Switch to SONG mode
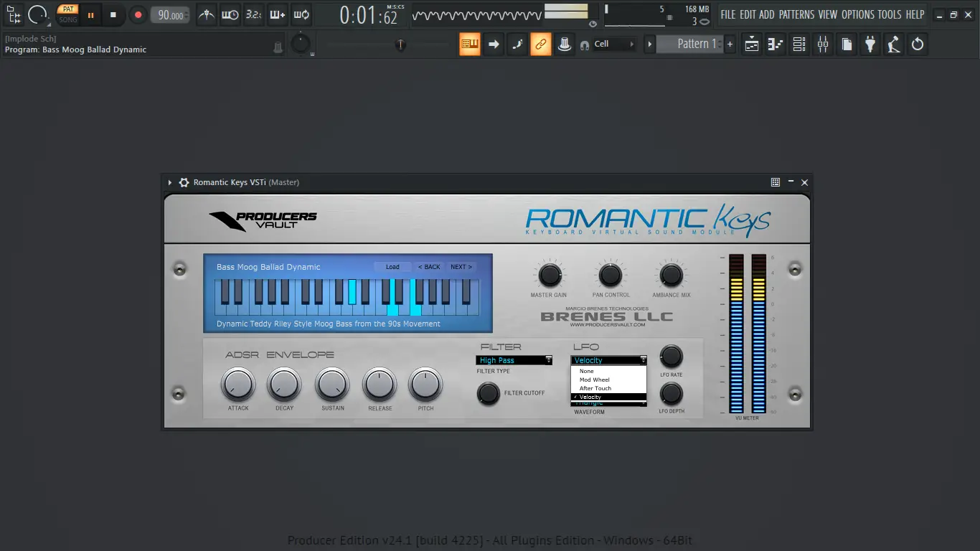Image resolution: width=980 pixels, height=551 pixels. point(68,19)
